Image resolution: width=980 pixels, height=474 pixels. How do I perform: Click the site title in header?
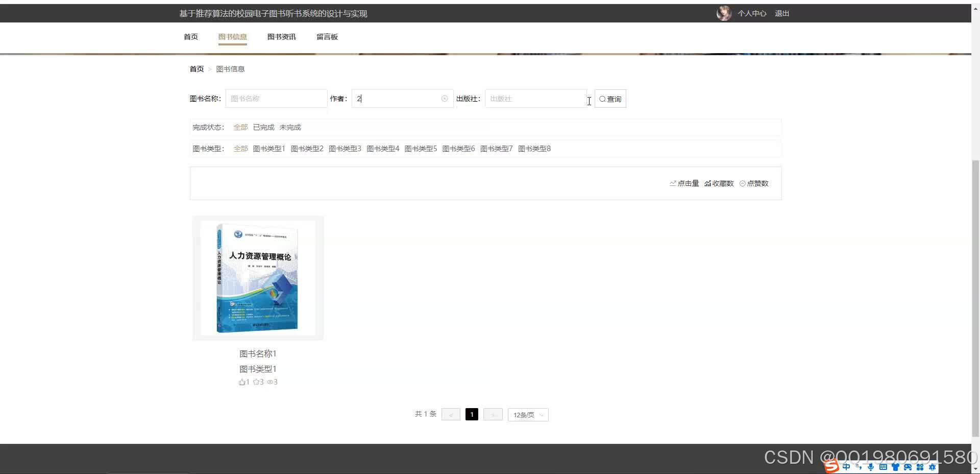pos(273,13)
